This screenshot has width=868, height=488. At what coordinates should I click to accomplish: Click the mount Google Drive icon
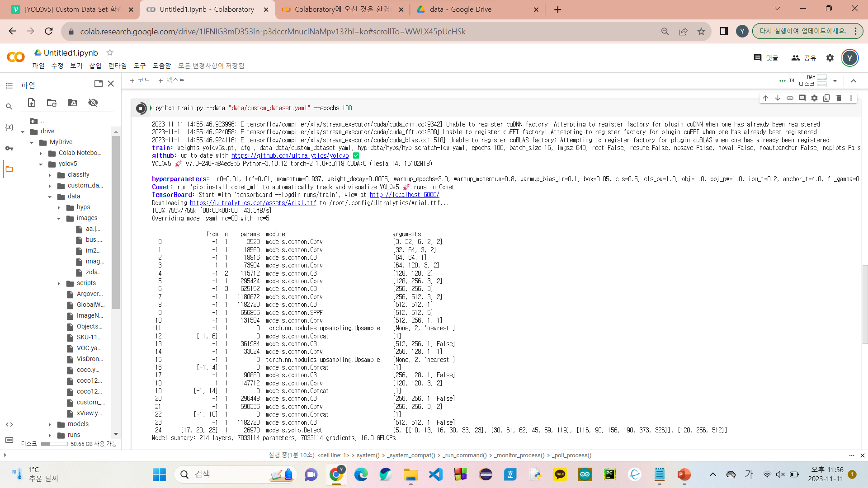pos(72,103)
